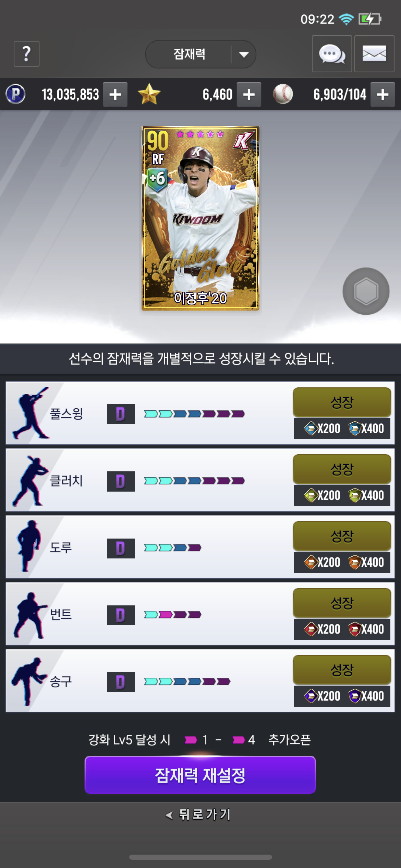Screen dimensions: 401x868
Task: Tap 성장 button for 도루
Action: [x=342, y=536]
